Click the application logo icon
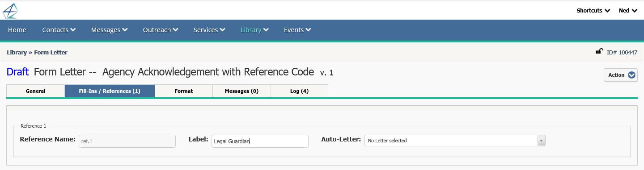This screenshot has height=170, width=644. coord(10,11)
